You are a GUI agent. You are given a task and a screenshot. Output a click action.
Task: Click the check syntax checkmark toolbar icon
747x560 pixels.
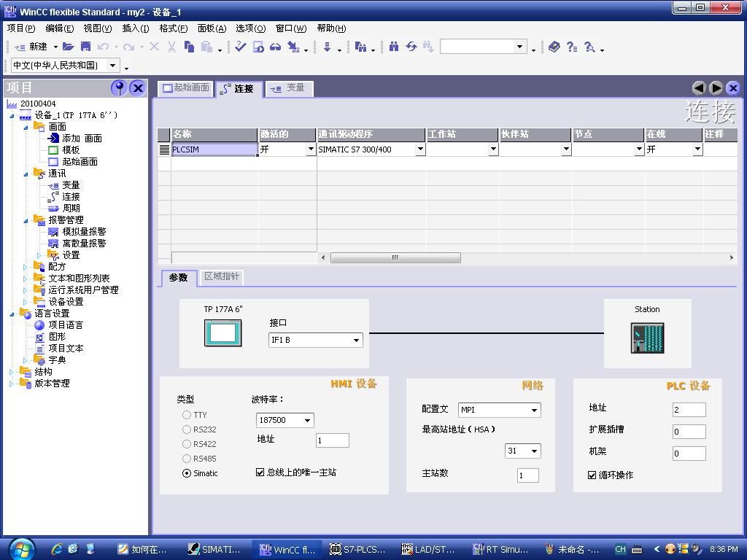[x=241, y=47]
